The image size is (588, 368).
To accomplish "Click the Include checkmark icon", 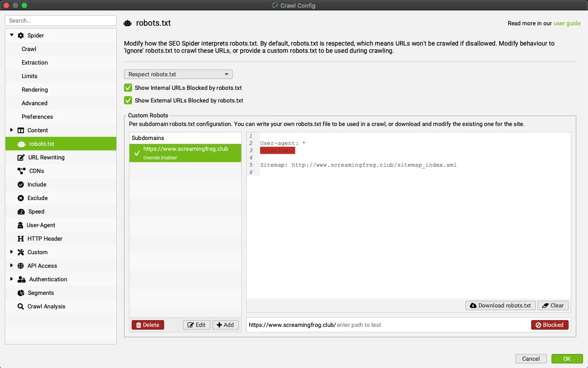I will tap(21, 185).
